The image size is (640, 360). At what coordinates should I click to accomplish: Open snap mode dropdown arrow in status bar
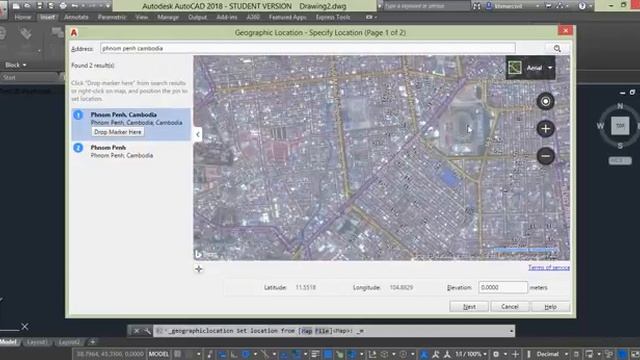[x=198, y=354]
